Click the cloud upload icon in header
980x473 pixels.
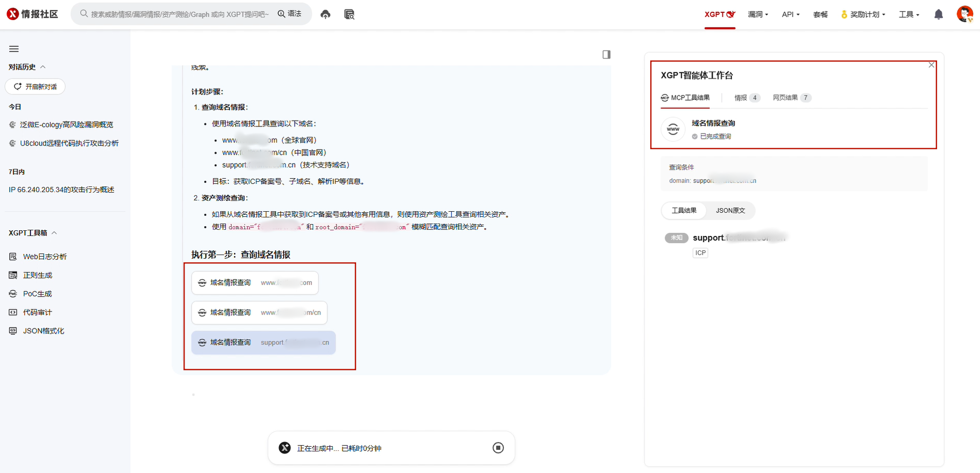click(325, 14)
